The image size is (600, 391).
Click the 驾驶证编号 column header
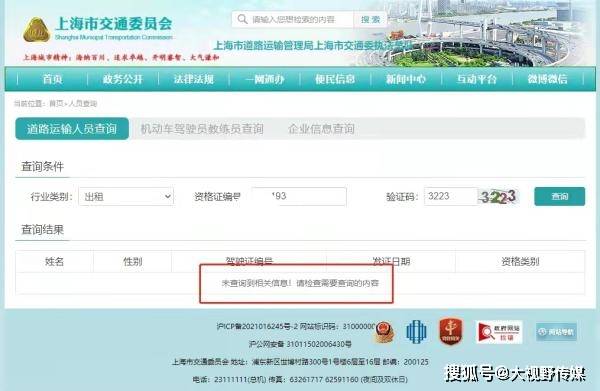click(249, 262)
